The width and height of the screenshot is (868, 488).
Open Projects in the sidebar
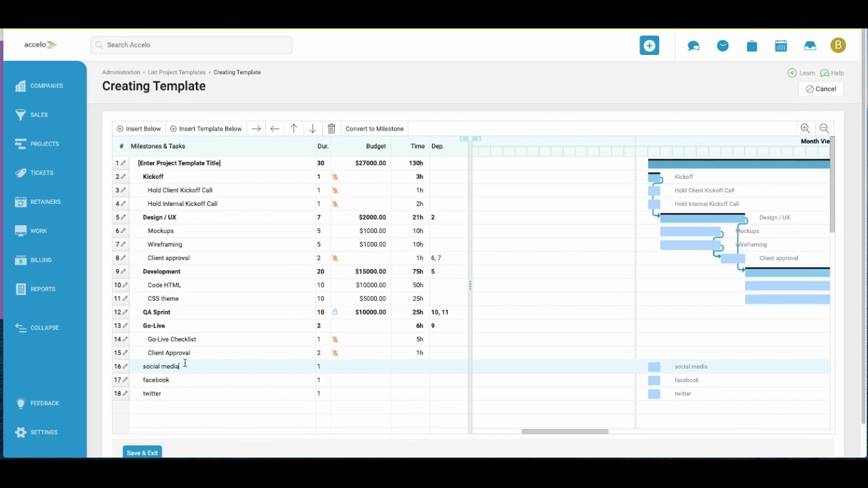pos(37,144)
